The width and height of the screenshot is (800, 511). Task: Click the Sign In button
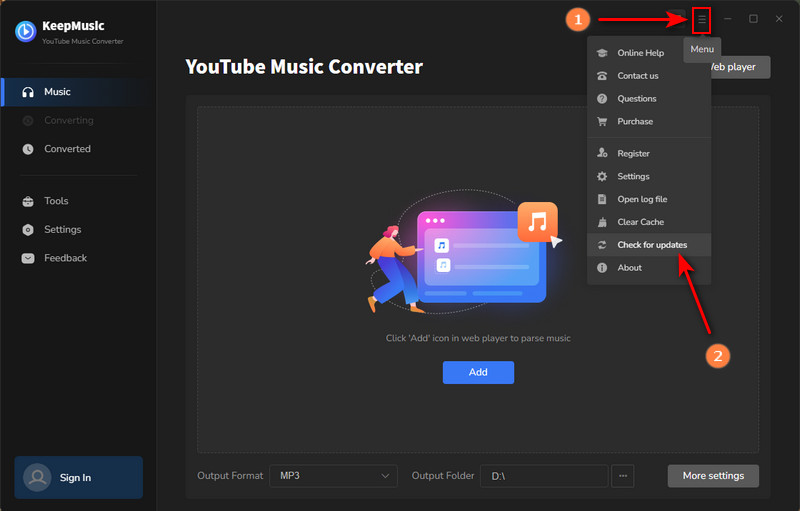[79, 477]
